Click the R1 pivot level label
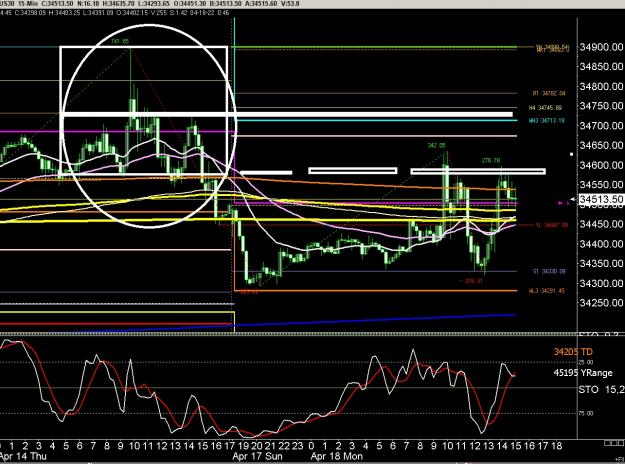 click(x=549, y=93)
